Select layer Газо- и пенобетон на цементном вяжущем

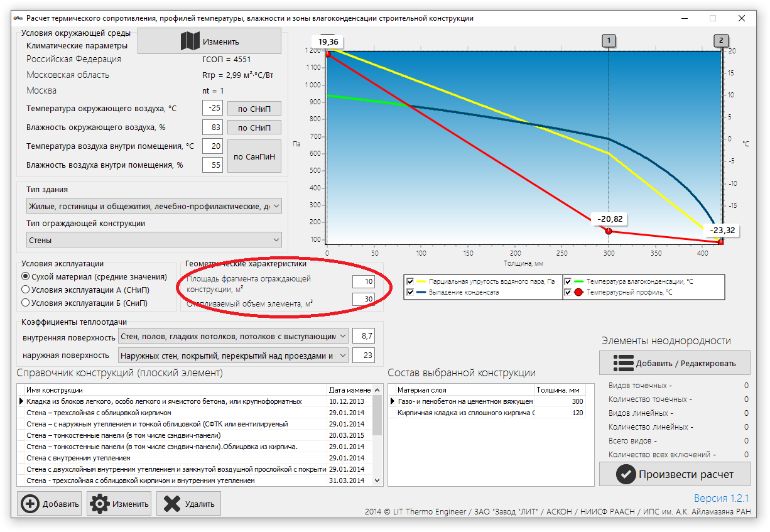pos(465,401)
